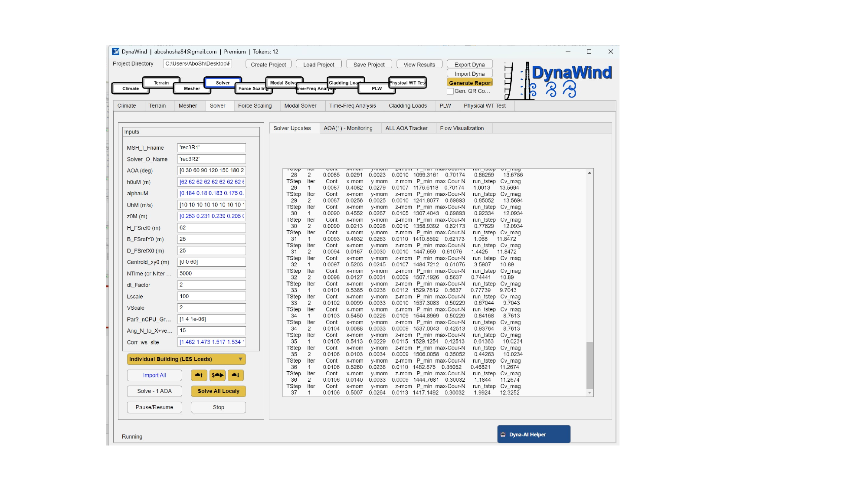The height and width of the screenshot is (488, 868).
Task: Click Solve All Localy button
Action: point(218,391)
